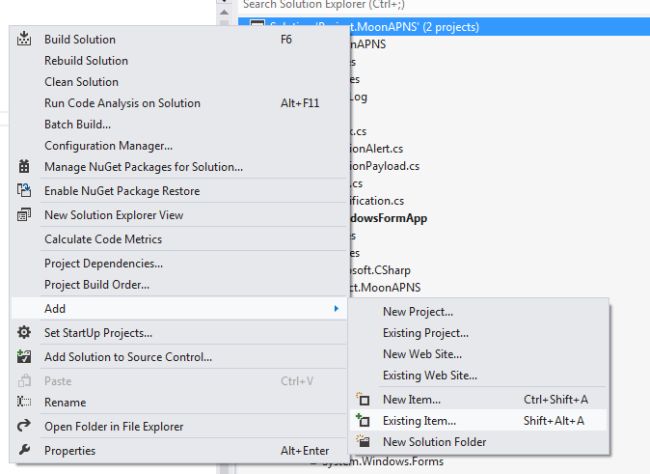Select Clean Solution menu entry

pyautogui.click(x=81, y=82)
